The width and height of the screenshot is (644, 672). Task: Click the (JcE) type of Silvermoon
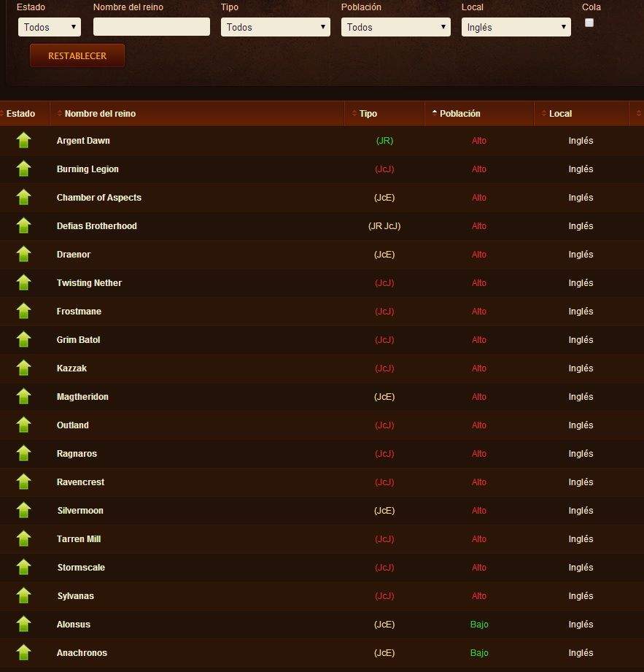coord(384,511)
